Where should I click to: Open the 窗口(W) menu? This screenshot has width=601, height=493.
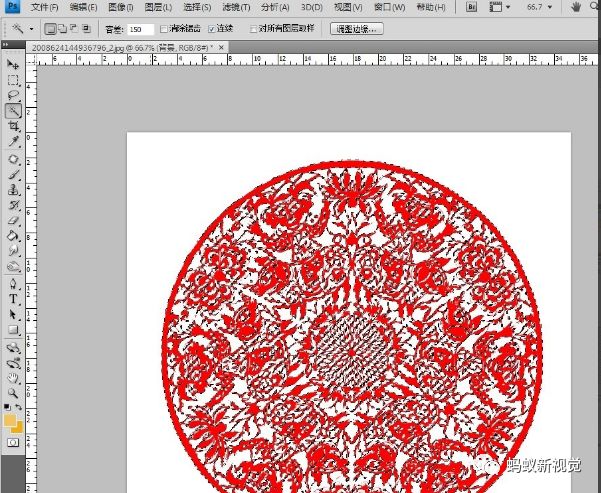coord(389,7)
